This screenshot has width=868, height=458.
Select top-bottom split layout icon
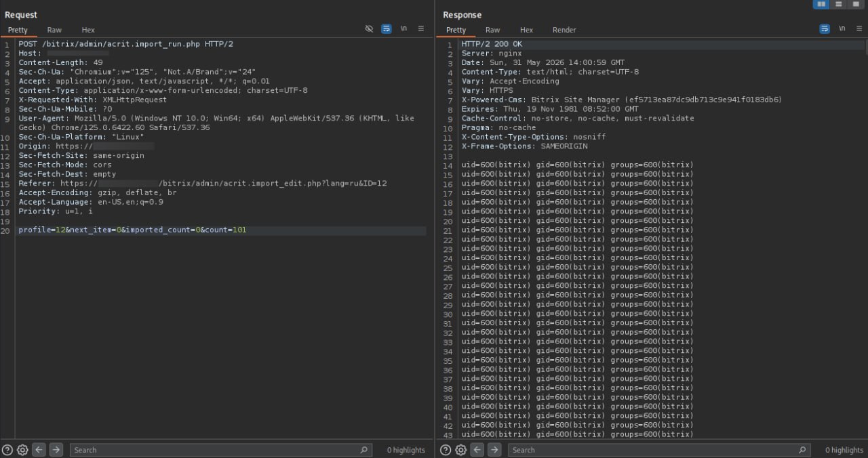839,4
